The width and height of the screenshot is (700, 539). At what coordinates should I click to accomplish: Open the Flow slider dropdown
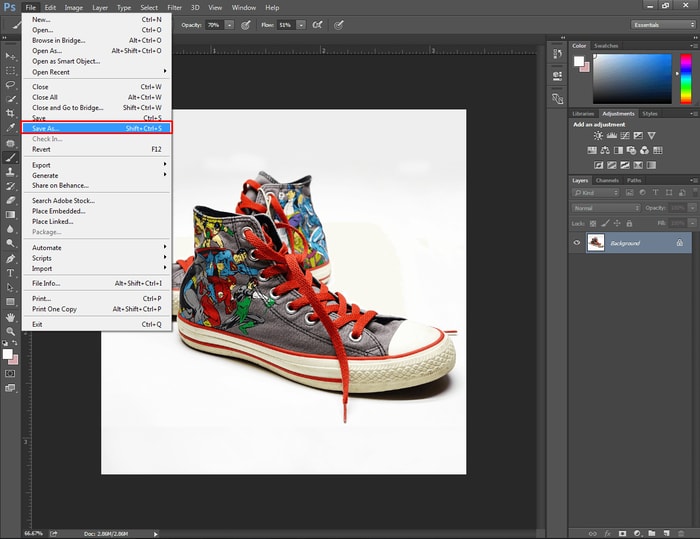301,25
